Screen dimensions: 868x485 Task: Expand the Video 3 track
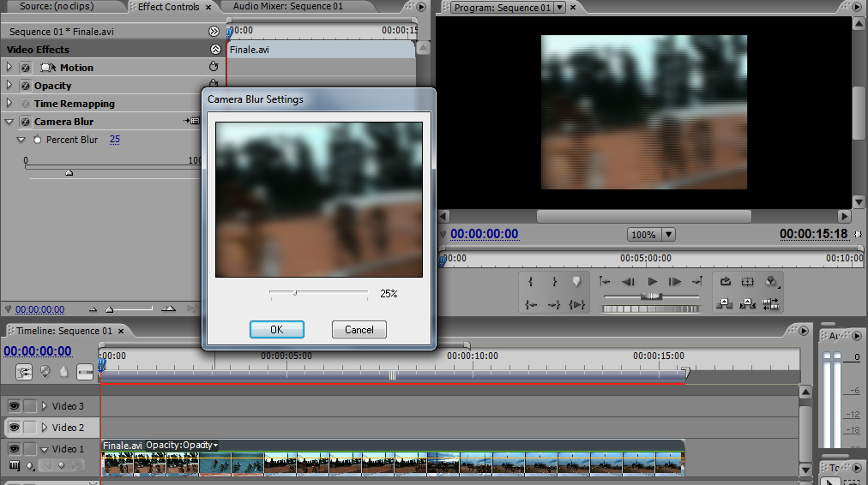[45, 406]
